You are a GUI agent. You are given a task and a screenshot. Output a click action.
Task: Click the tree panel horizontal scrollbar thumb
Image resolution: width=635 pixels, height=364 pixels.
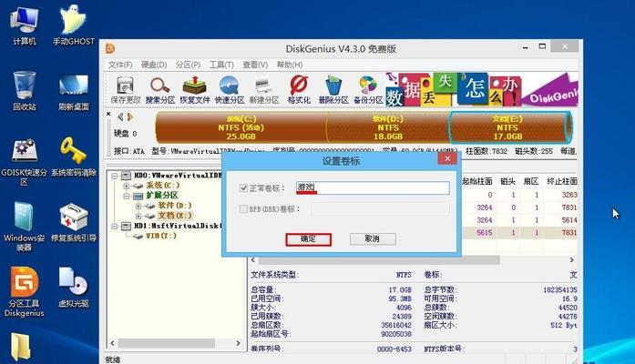pyautogui.click(x=166, y=343)
